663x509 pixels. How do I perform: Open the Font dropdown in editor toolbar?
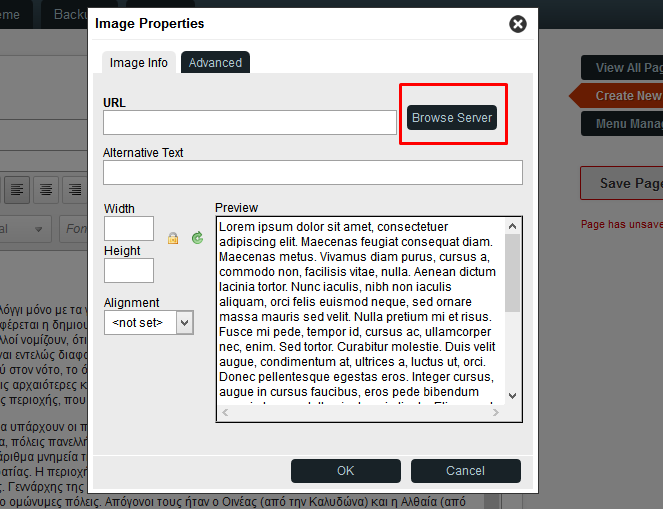pos(74,229)
